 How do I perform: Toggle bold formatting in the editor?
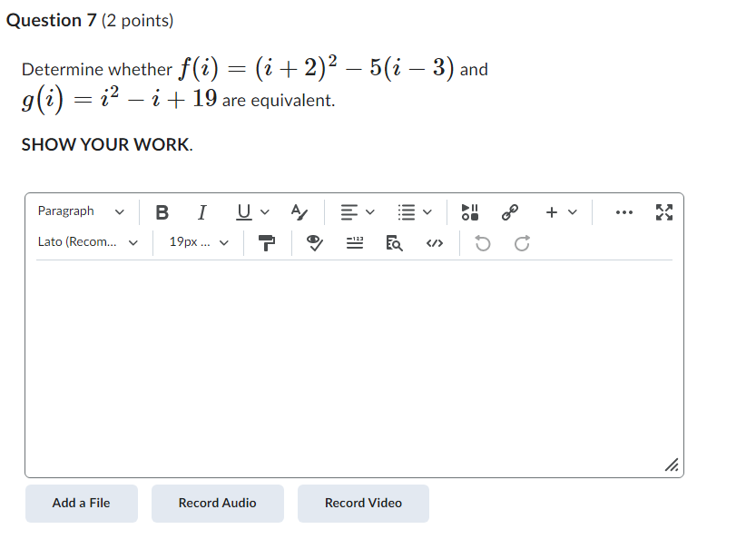(x=162, y=212)
